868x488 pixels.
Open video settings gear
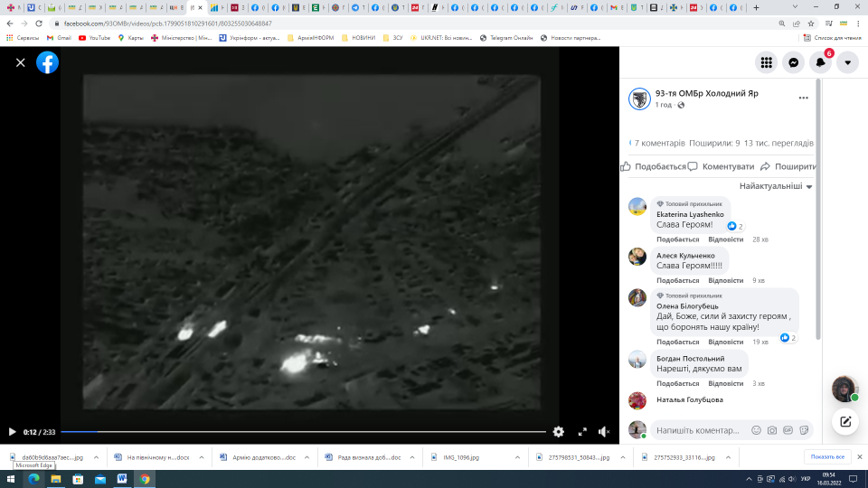(558, 432)
